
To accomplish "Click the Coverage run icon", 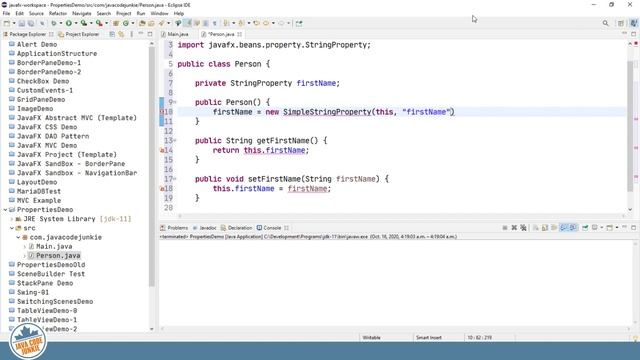I will tap(84, 23).
